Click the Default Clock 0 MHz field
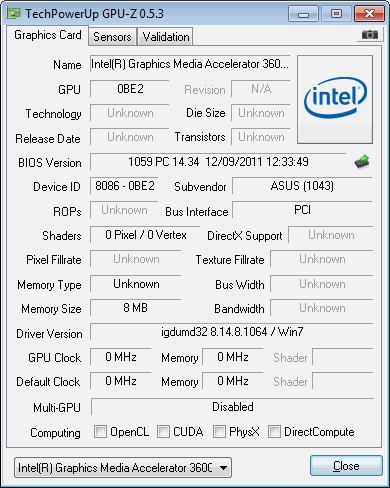 pyautogui.click(x=121, y=381)
